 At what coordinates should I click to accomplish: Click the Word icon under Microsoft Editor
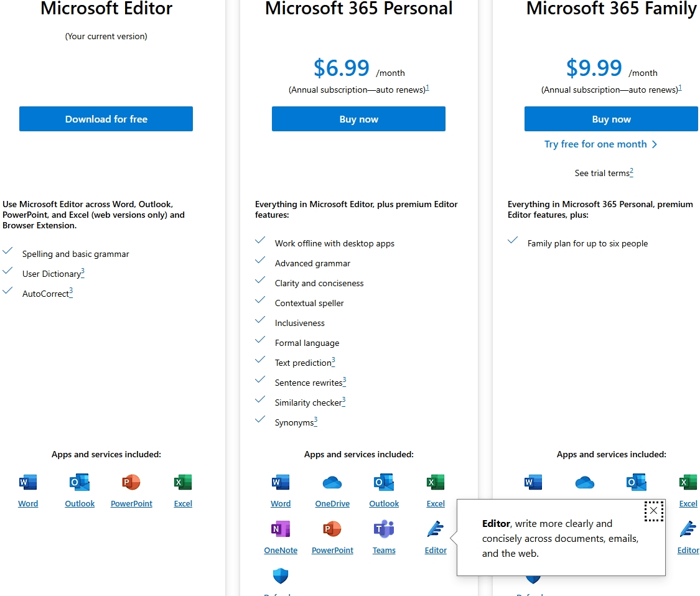tap(27, 482)
